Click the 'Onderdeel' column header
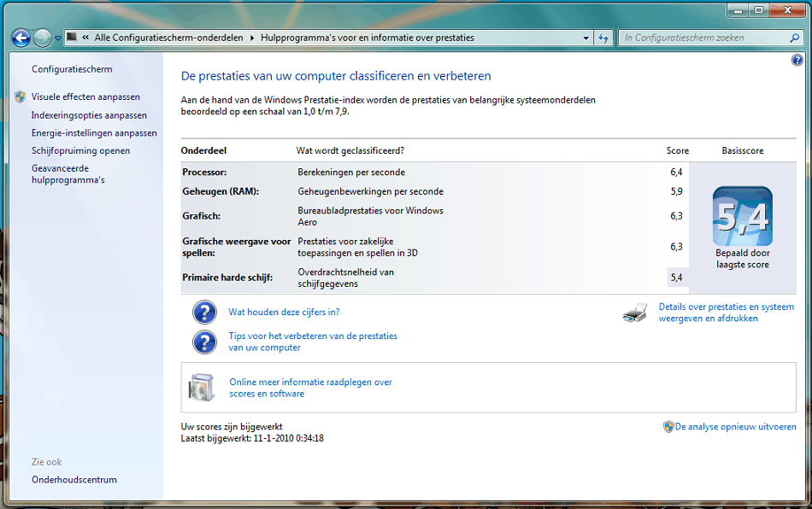 click(x=203, y=150)
